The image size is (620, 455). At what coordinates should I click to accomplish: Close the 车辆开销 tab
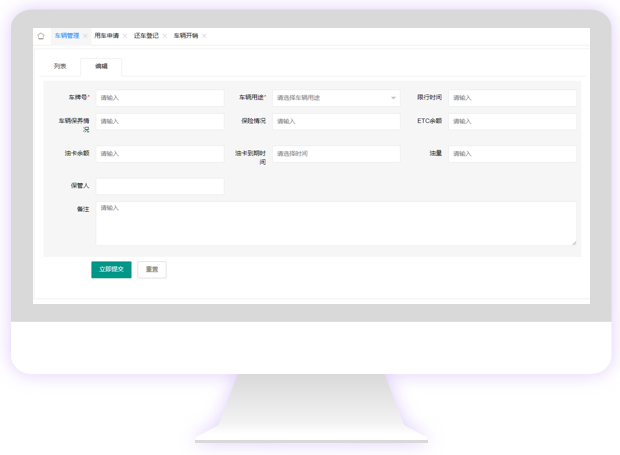(x=205, y=36)
